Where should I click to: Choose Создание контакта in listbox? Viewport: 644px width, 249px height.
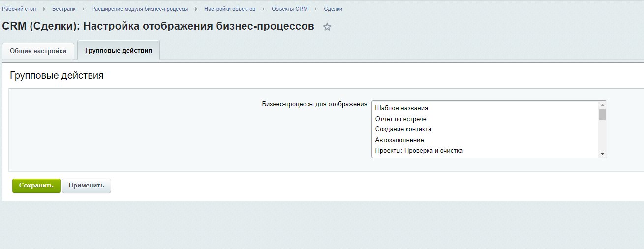tap(403, 129)
